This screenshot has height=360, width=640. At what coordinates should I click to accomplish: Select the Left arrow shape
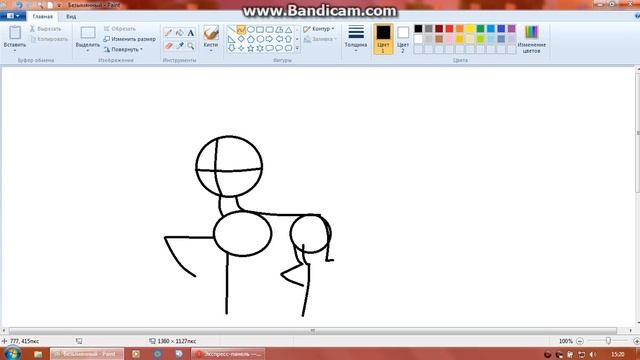(x=279, y=39)
